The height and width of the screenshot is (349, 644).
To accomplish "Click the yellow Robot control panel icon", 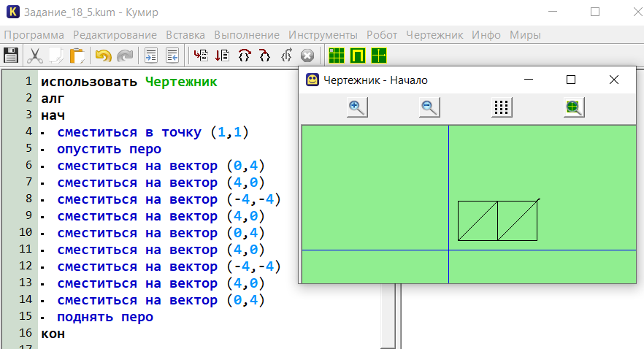I will click(358, 55).
